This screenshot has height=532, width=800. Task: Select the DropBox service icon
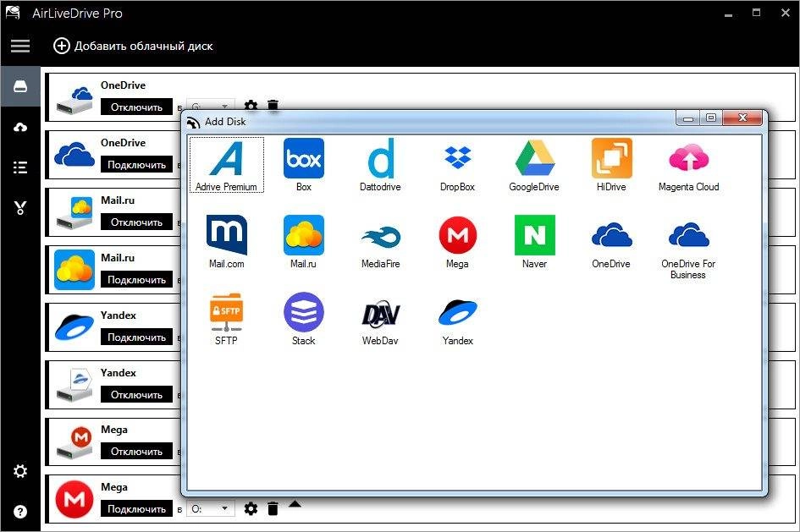point(458,165)
